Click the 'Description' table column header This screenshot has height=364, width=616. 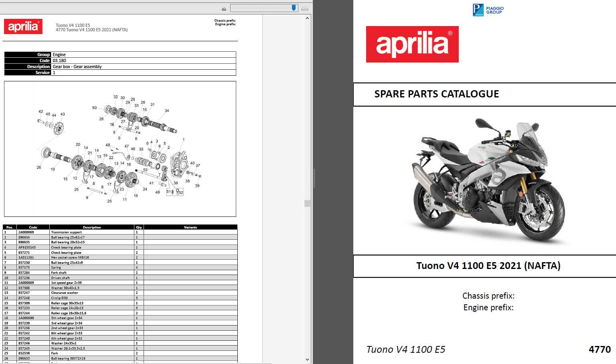point(92,227)
